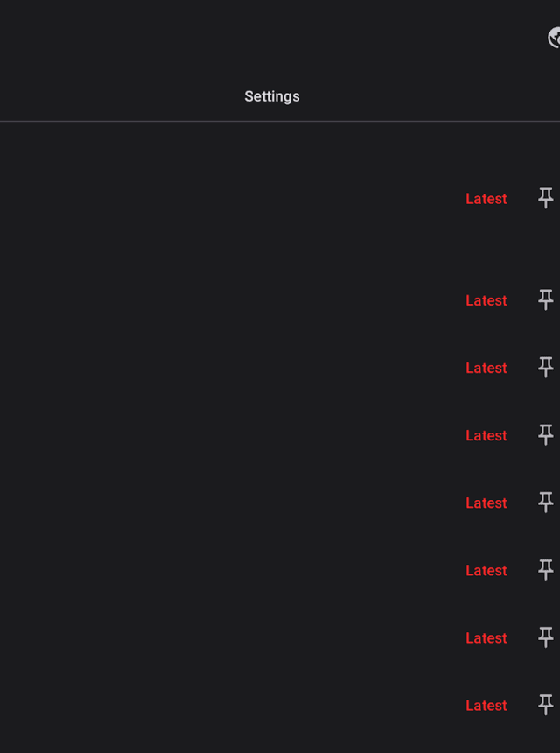Screen dimensions: 560x753
Task: Select the second Latest label
Action: pyautogui.click(x=486, y=300)
